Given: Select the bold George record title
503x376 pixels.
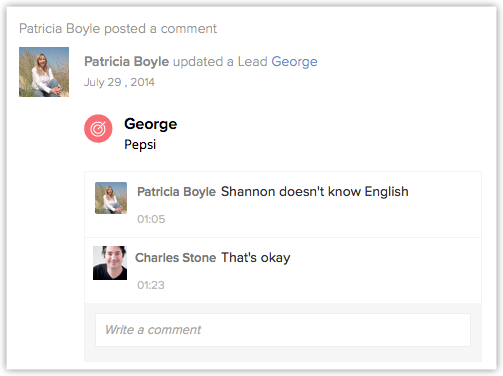Looking at the screenshot, I should click(x=151, y=124).
